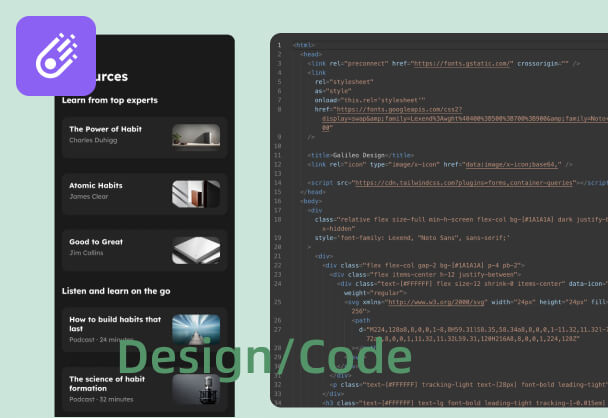This screenshot has width=608, height=418.
Task: Click the purple comet app logo
Action: pyautogui.click(x=56, y=56)
